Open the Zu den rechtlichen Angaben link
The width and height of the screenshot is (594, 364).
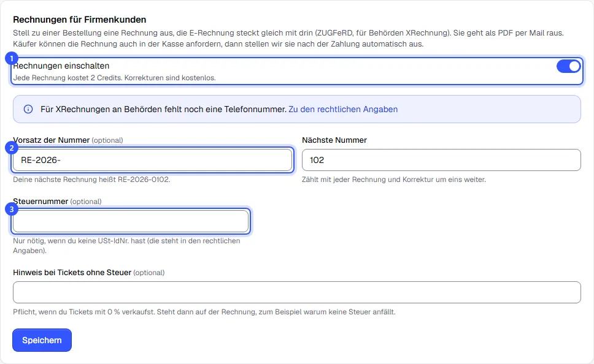pos(343,109)
